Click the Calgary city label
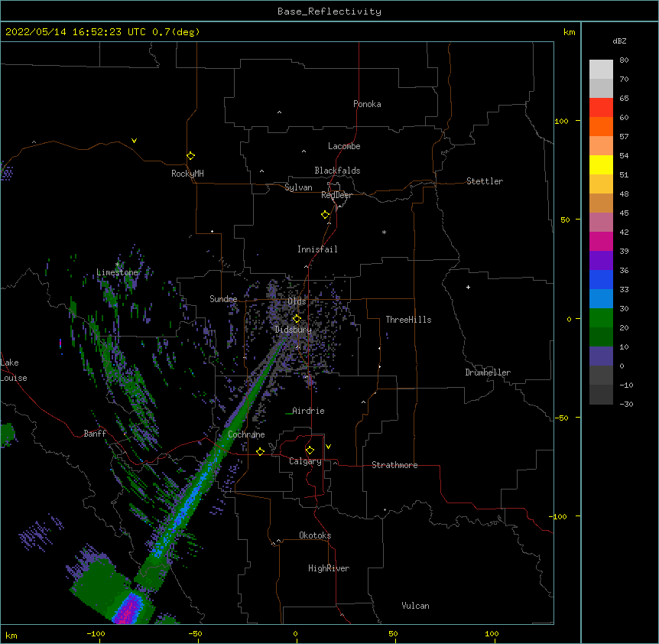 (x=305, y=461)
